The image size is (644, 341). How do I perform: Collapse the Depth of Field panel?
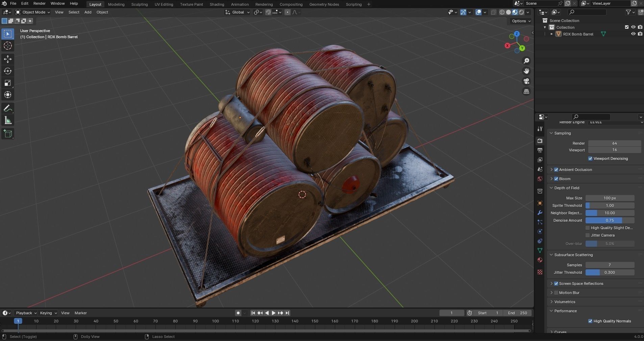pos(551,188)
